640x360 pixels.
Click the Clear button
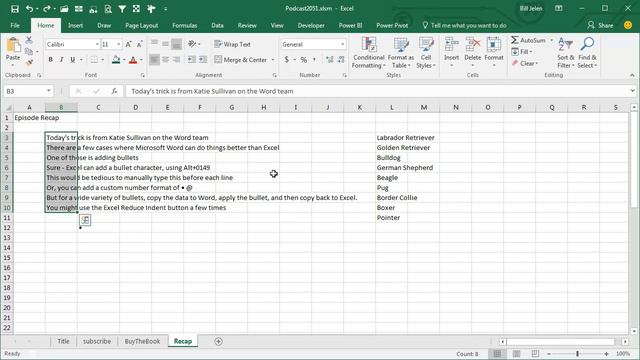coord(524,63)
